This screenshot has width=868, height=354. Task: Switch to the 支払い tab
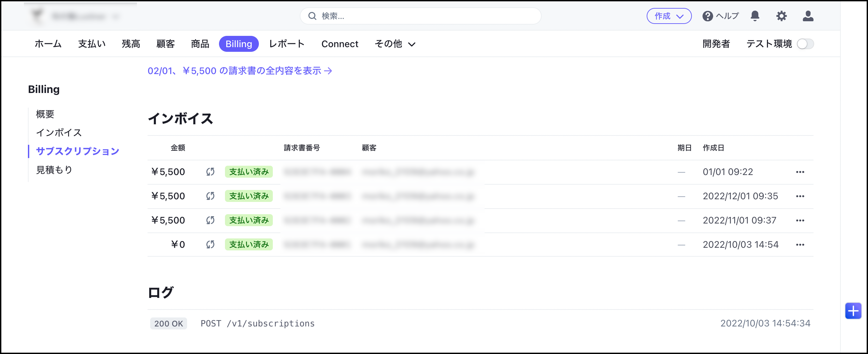(x=92, y=44)
